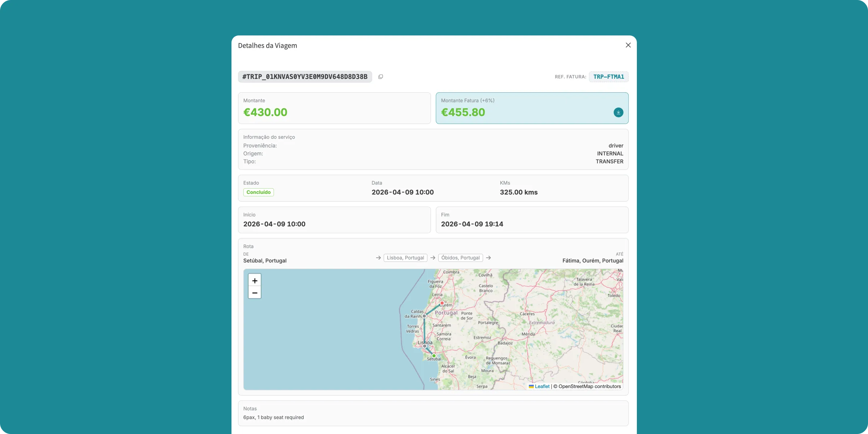Click the grey Lisboa waypoint marker
Screen dimensions: 868x434
425,346
